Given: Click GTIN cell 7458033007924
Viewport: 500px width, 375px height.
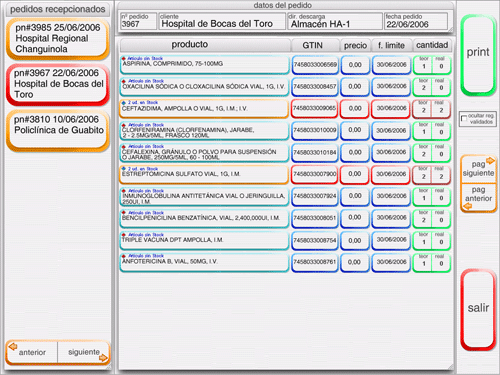Looking at the screenshot, I should [315, 196].
